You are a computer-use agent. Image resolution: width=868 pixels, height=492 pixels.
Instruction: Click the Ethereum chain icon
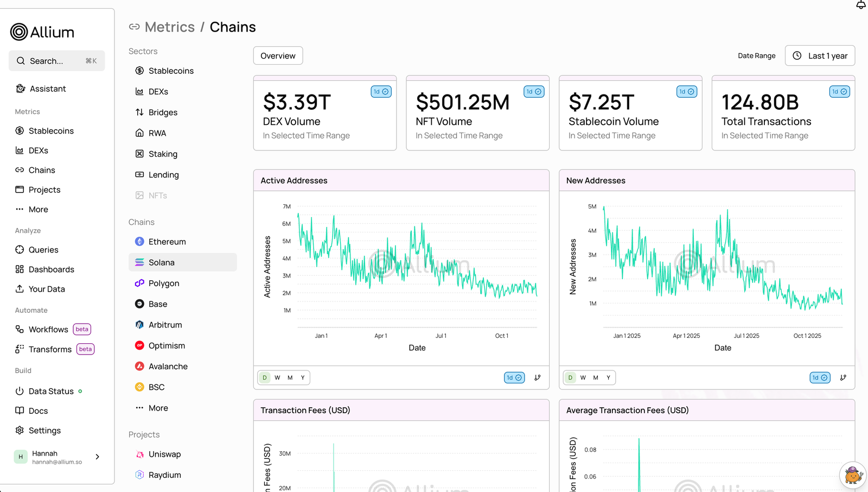pyautogui.click(x=139, y=242)
